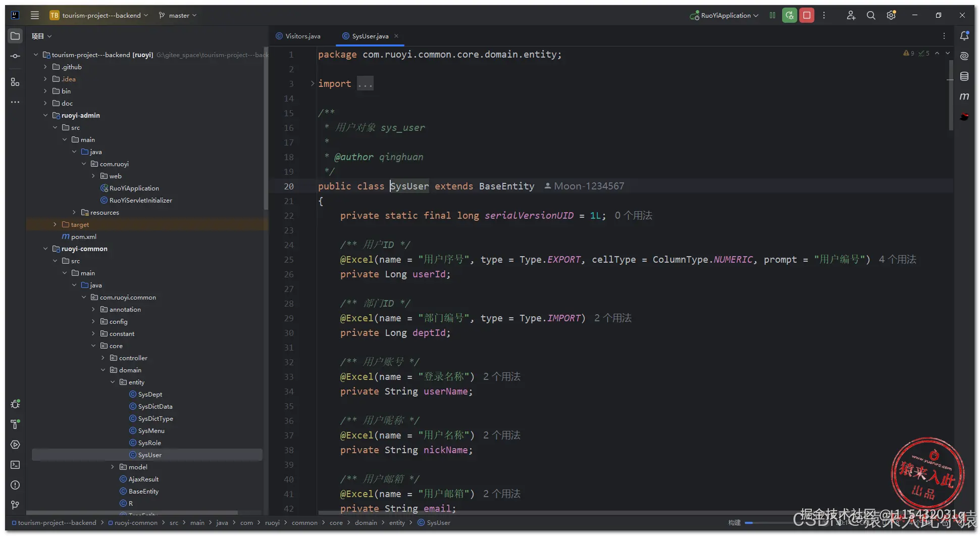Show the 9 warnings in inspections widget

909,53
